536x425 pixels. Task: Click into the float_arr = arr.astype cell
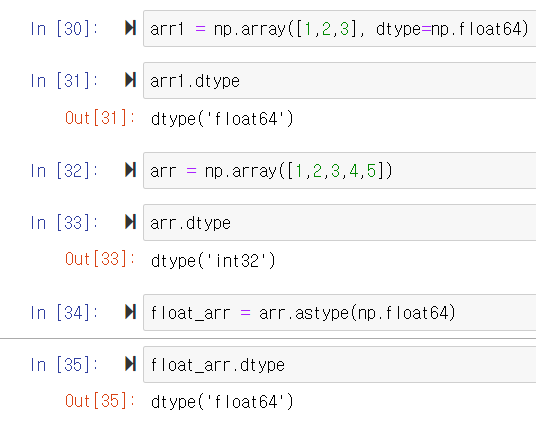coord(339,313)
